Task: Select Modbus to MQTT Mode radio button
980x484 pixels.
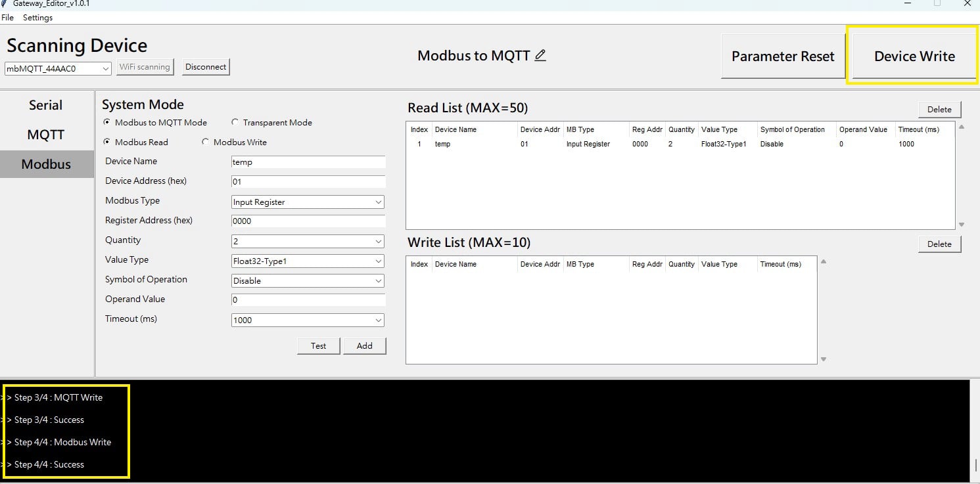Action: [108, 123]
